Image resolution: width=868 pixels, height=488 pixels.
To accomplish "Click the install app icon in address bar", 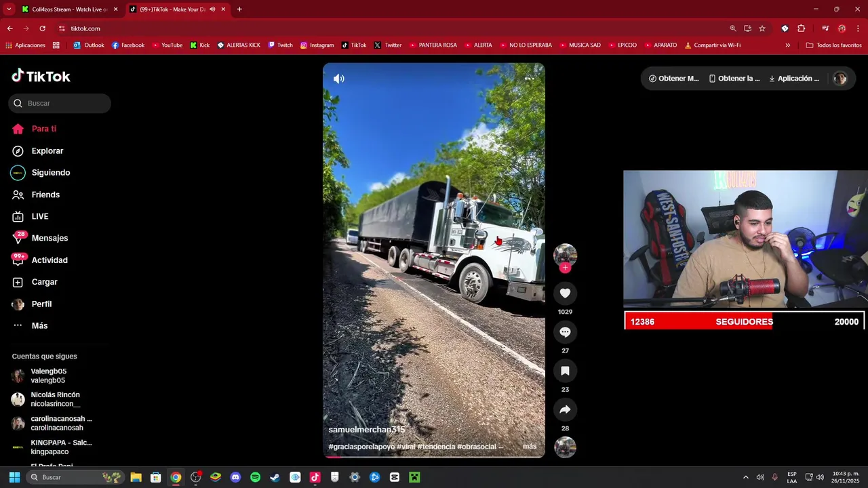I will tap(747, 28).
